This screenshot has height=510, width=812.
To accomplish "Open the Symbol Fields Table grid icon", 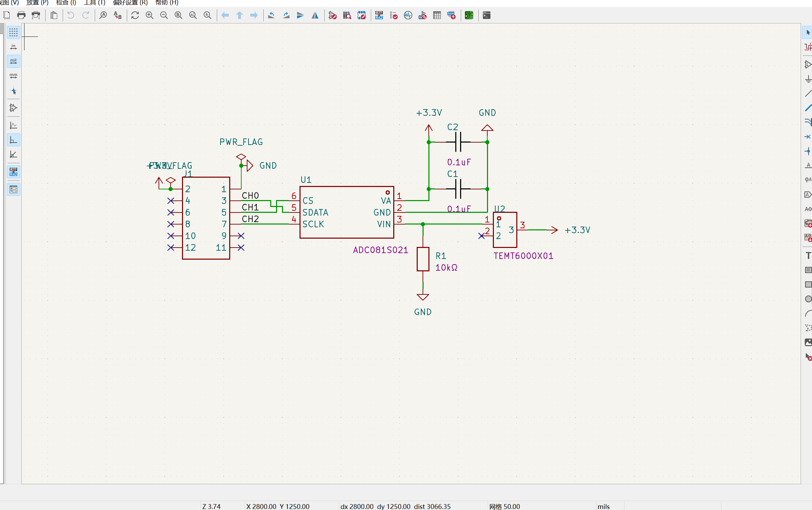I will point(437,15).
